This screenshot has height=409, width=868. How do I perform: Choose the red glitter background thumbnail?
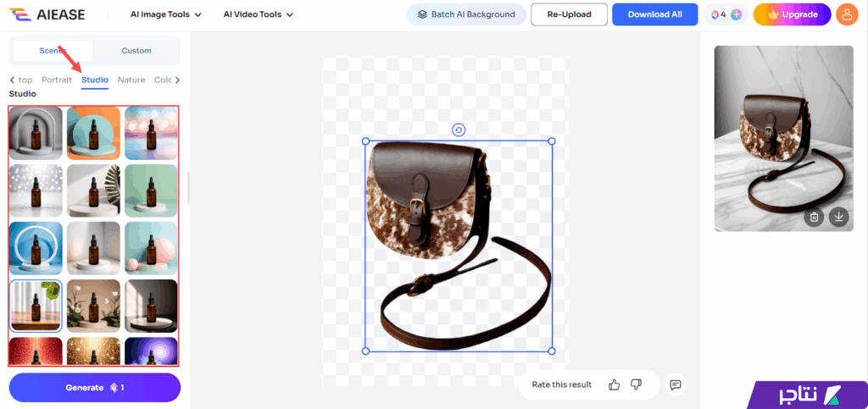coord(36,351)
